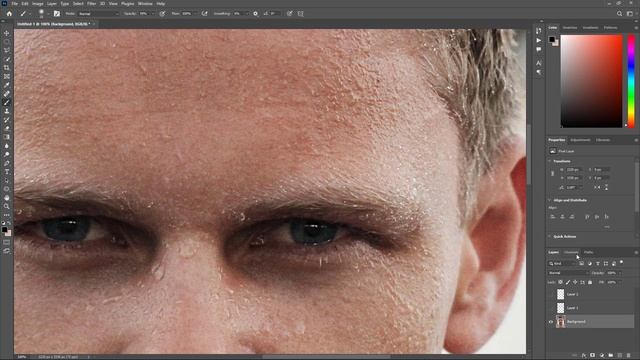
Task: Select the Zoom tool
Action: 7,206
